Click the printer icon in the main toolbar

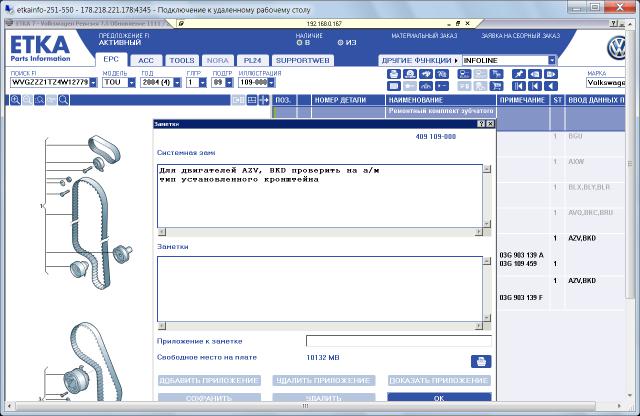point(393,74)
